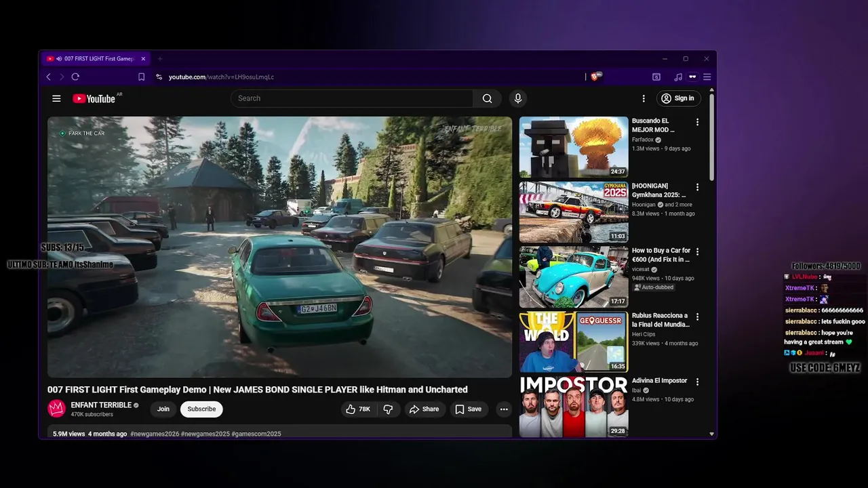Open the Hoonigan channel name
Screen dimensions: 868x488
tap(644, 205)
